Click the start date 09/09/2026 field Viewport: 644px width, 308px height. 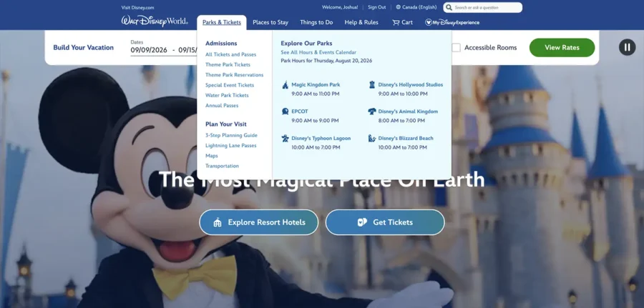[149, 50]
